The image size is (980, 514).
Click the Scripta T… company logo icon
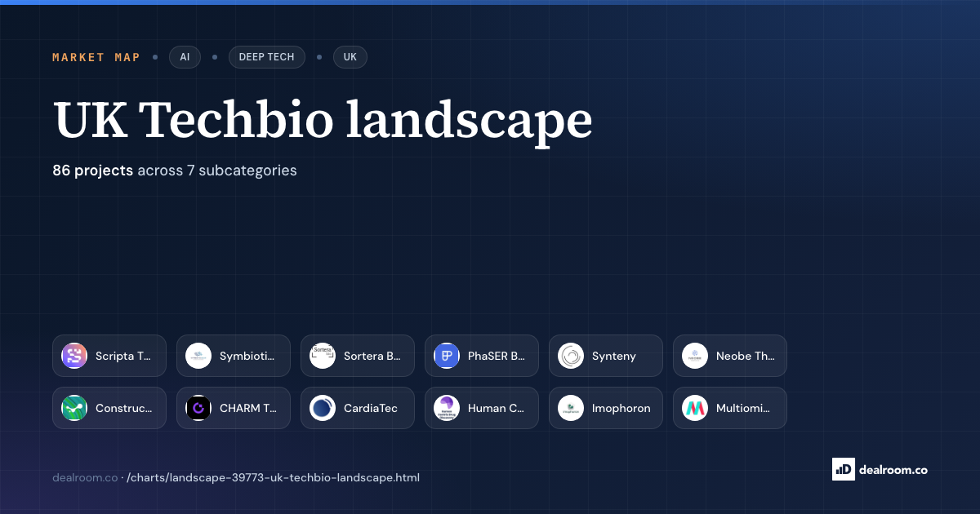74,356
